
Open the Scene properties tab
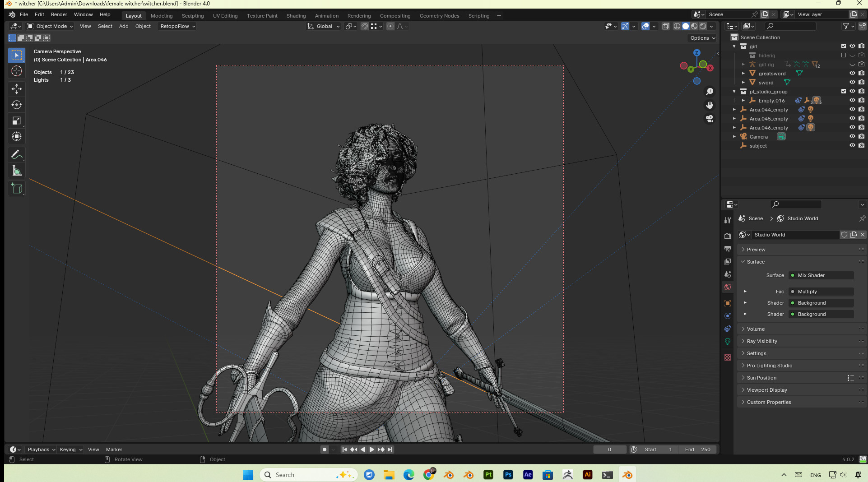pyautogui.click(x=727, y=274)
